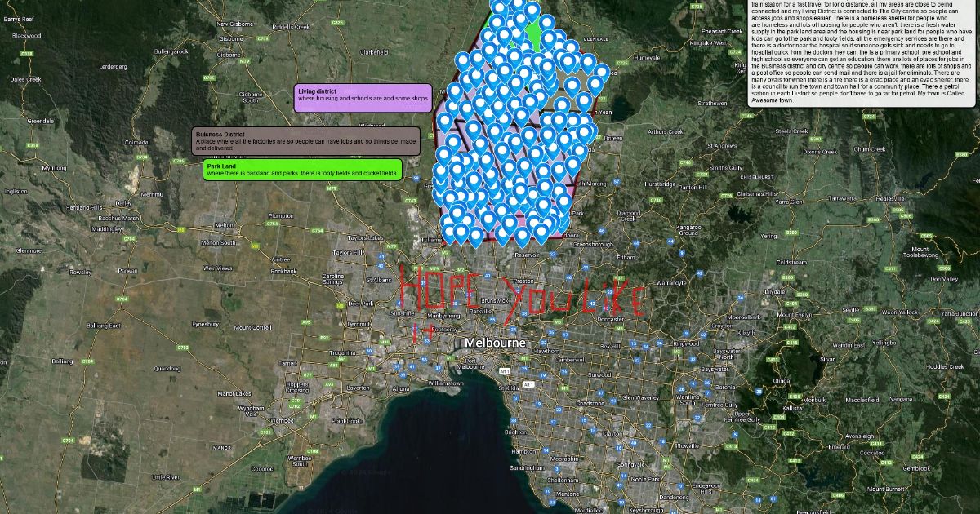The image size is (980, 514).
Task: Select the brown Buisness District info box
Action: coord(306,141)
